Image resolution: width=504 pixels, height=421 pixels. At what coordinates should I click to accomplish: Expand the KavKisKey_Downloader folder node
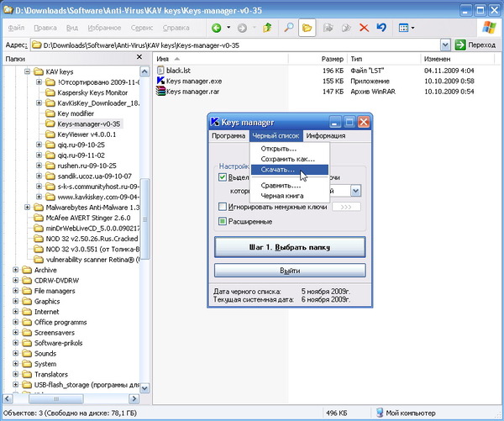pos(39,103)
